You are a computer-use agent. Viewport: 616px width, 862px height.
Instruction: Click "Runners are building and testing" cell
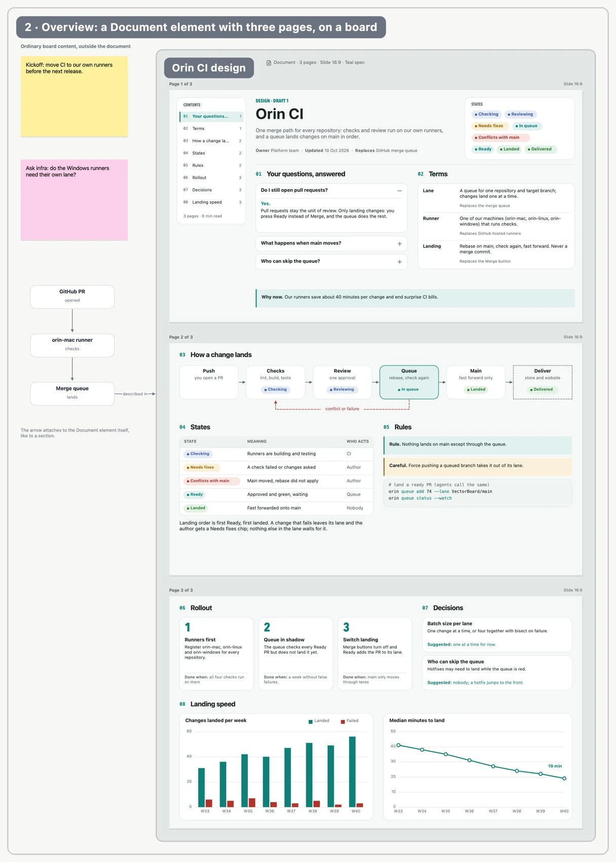[x=281, y=454]
